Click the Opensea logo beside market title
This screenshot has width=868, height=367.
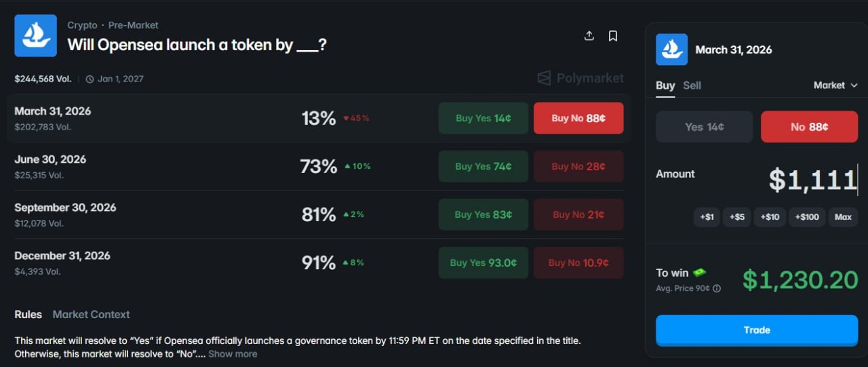point(35,36)
